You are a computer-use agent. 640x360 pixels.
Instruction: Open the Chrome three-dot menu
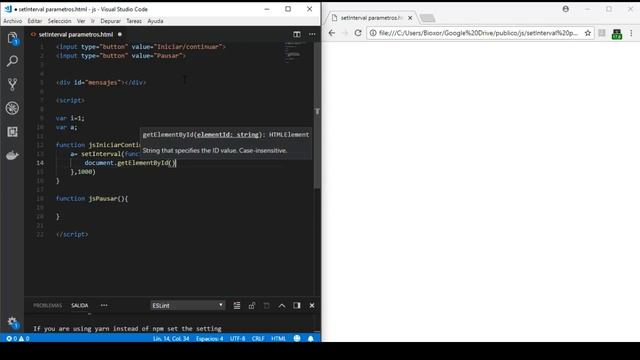tap(631, 33)
